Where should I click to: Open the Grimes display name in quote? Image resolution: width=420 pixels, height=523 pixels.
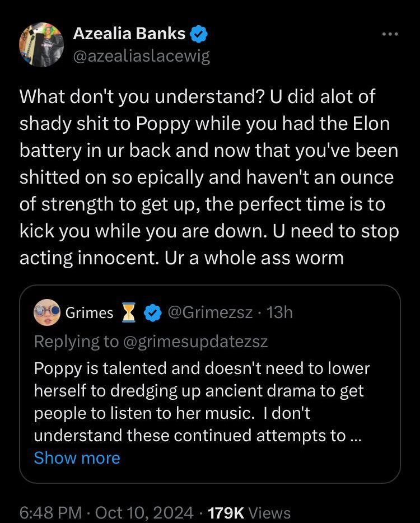pos(90,313)
